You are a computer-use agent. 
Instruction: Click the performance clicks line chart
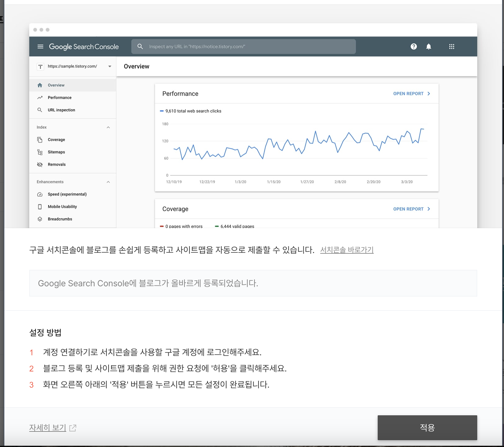pos(299,145)
